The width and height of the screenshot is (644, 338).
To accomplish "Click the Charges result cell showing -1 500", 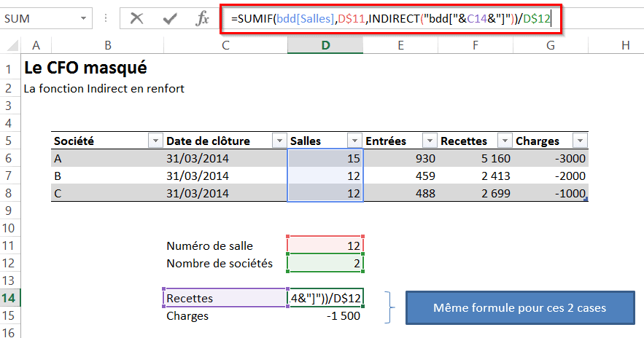I will 325,316.
